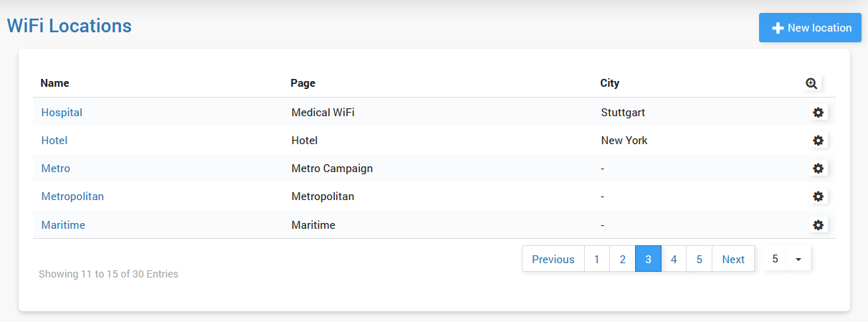Click the Previous page button
Viewport: 868px width, 322px height.
553,260
